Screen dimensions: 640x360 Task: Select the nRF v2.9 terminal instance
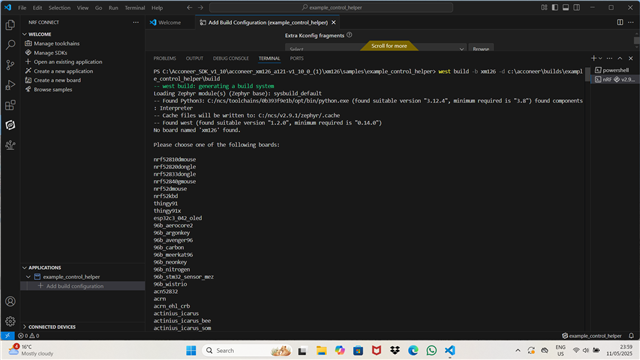click(x=615, y=80)
